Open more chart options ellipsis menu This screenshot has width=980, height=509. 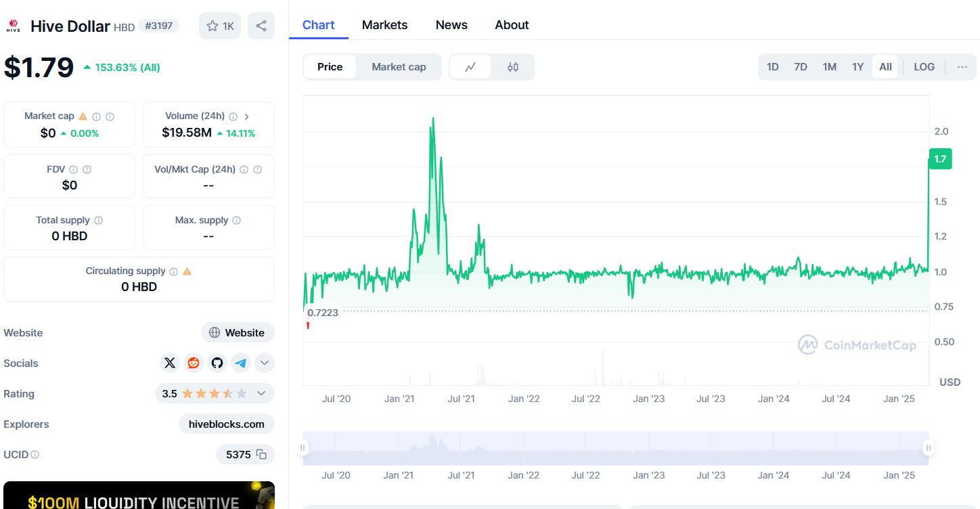point(962,67)
